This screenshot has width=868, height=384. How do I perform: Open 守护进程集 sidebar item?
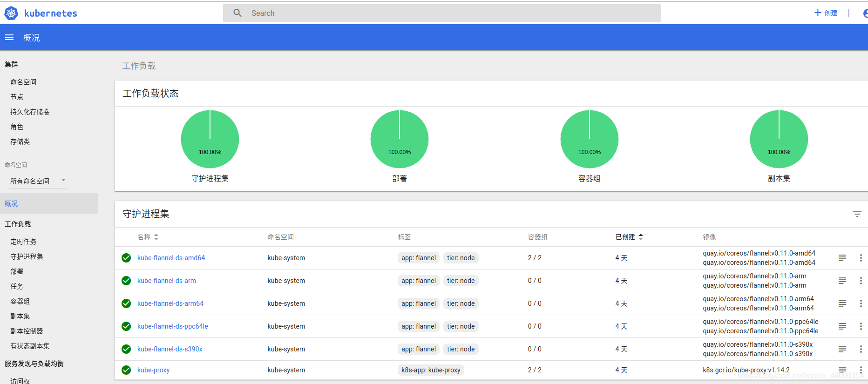pyautogui.click(x=27, y=256)
